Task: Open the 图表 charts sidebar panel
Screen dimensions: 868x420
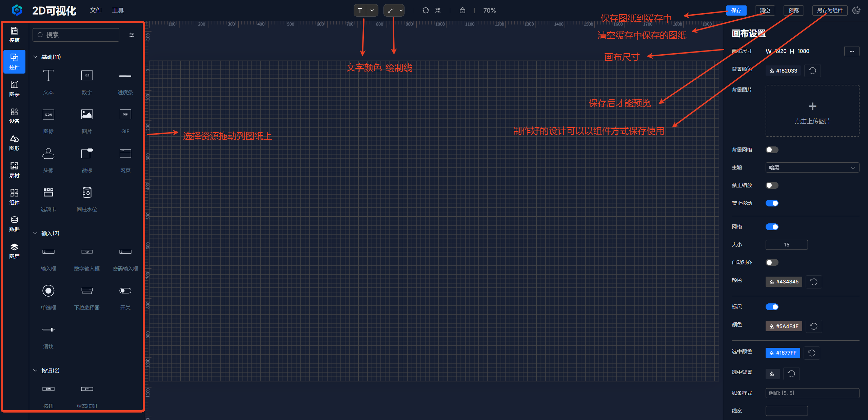Action: click(14, 88)
